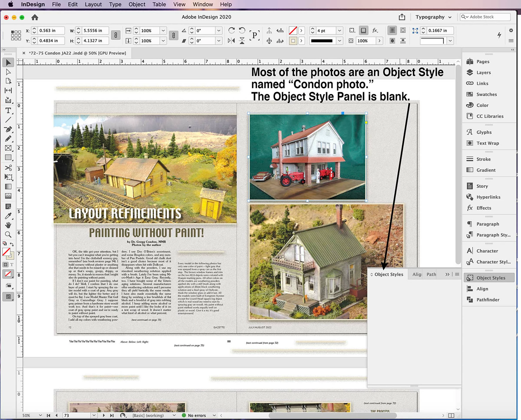The image size is (521, 420).
Task: Open the stroke weight 4 pt dropdown
Action: point(340,31)
